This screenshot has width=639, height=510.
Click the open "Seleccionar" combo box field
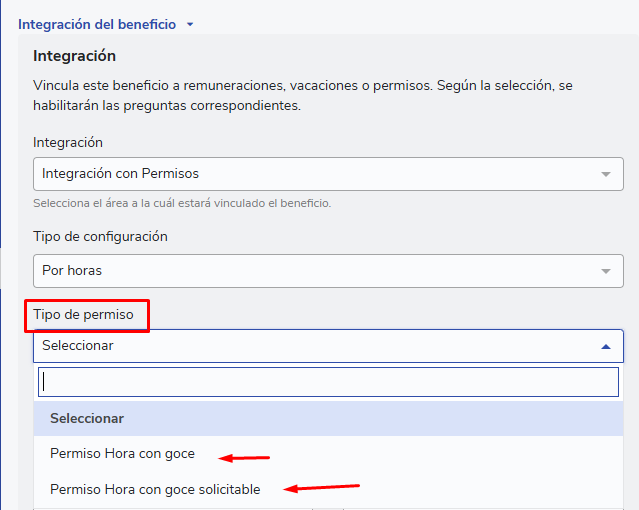coord(310,346)
